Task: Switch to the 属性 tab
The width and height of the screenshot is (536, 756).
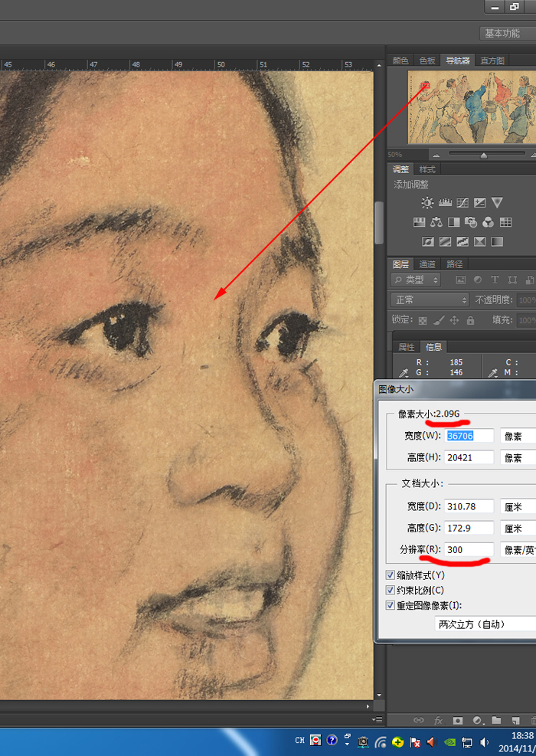Action: click(407, 347)
